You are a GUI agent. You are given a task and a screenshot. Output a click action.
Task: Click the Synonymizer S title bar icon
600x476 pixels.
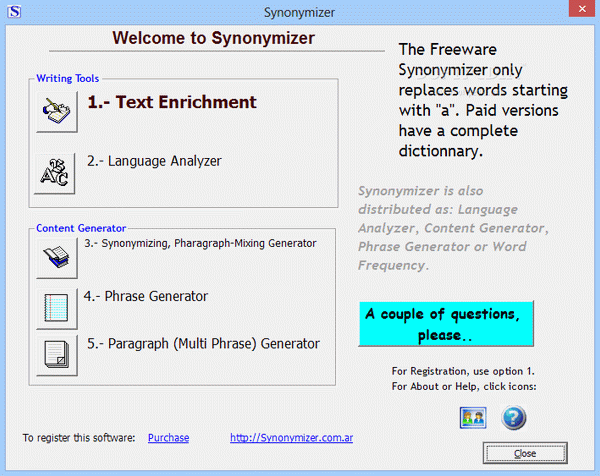14,11
